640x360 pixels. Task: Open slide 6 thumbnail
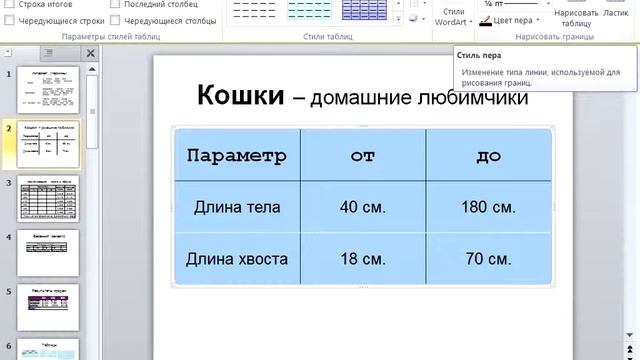pos(48,349)
